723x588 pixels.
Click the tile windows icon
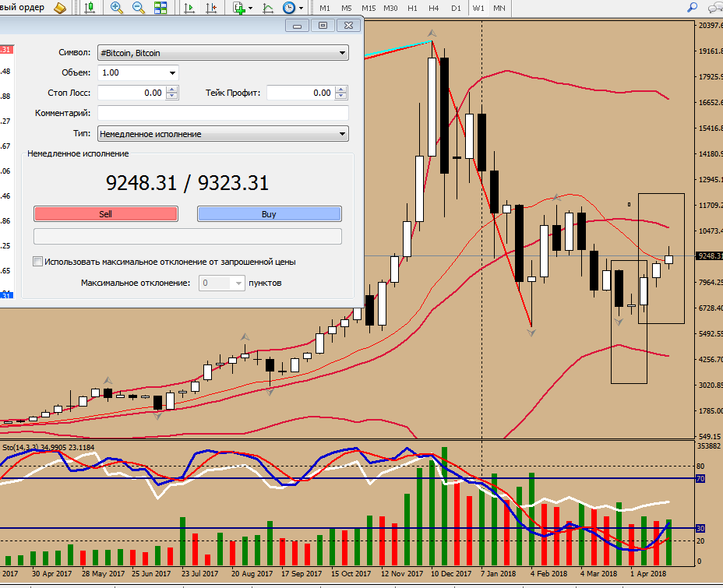tap(160, 8)
